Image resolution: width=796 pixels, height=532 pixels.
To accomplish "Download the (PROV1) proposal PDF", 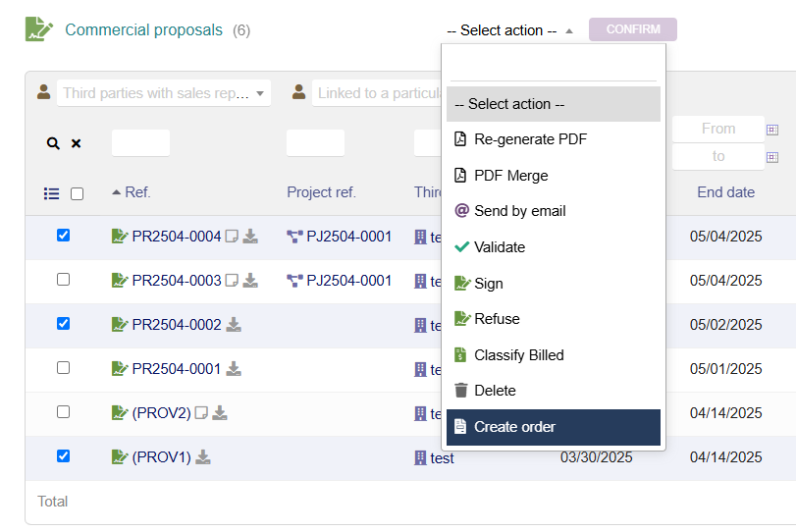I will (203, 456).
